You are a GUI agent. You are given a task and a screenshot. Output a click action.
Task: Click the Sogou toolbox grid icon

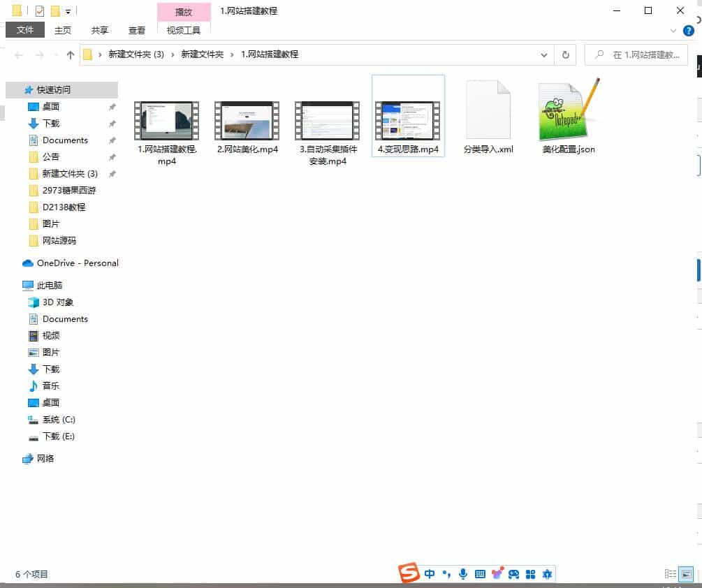[x=530, y=574]
